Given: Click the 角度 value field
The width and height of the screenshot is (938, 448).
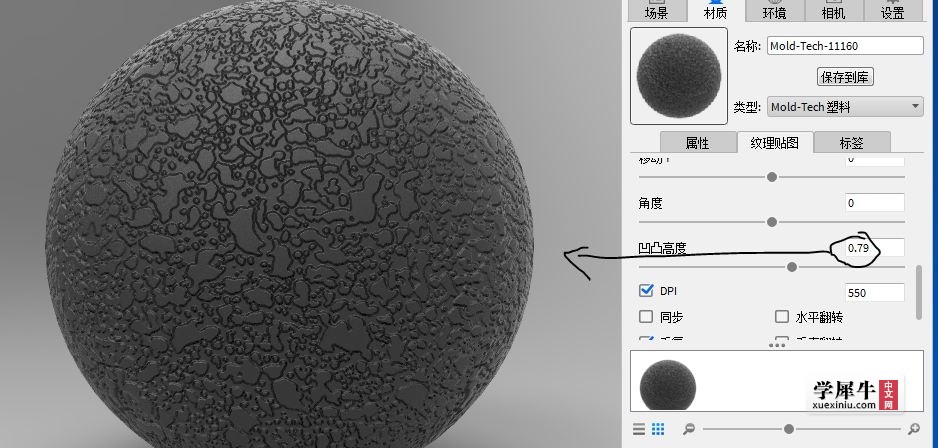Looking at the screenshot, I should point(875,203).
